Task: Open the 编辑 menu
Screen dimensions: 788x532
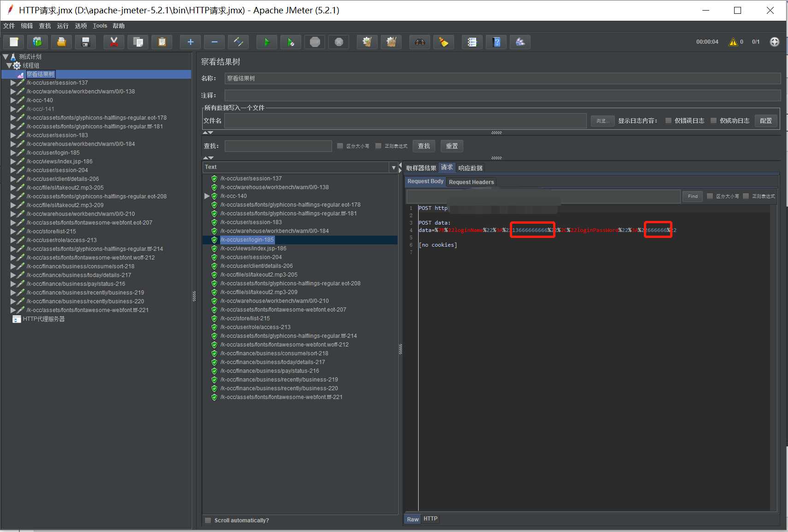Action: click(27, 26)
